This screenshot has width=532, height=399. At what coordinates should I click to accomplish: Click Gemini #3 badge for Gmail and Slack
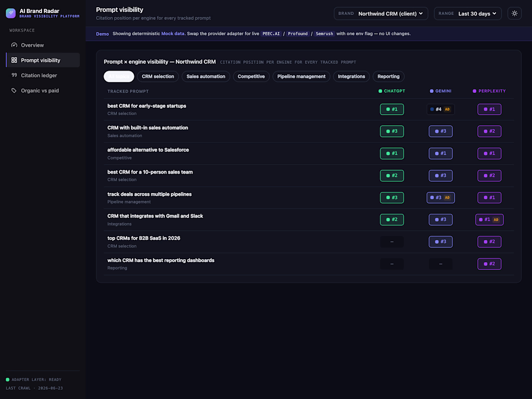[x=441, y=220]
